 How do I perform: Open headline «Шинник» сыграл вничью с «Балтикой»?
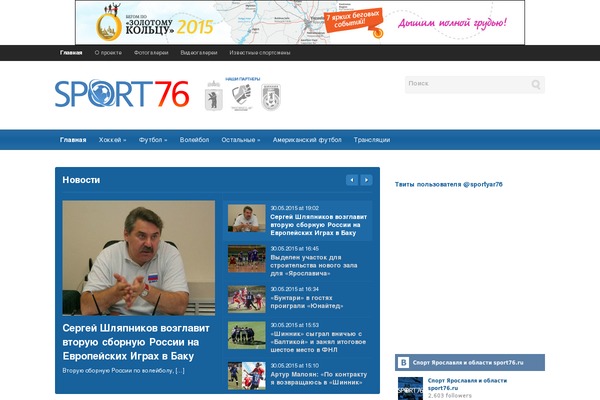point(318,342)
